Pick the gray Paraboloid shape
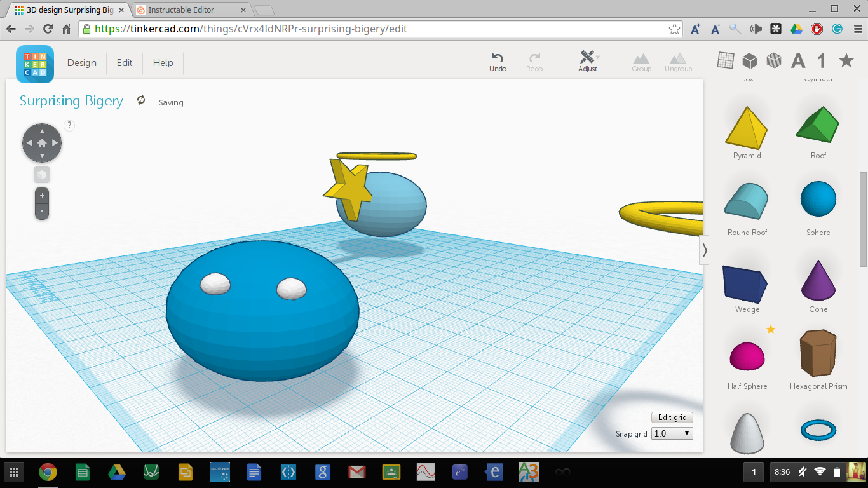The width and height of the screenshot is (868, 488). pyautogui.click(x=747, y=433)
